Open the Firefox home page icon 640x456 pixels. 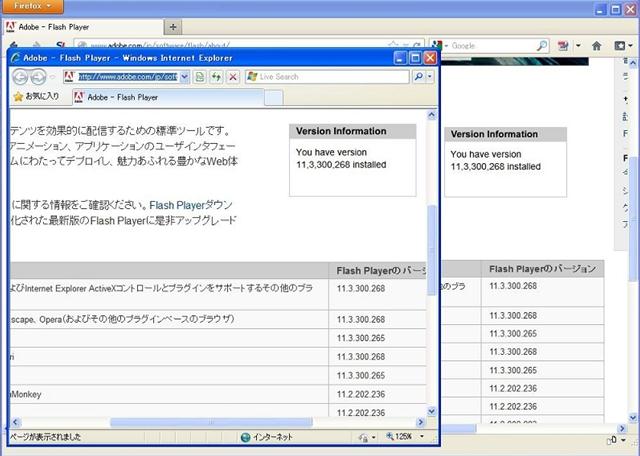[x=597, y=46]
